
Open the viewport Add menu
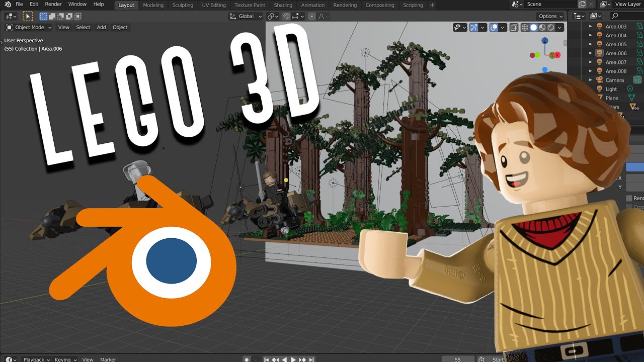(x=101, y=27)
